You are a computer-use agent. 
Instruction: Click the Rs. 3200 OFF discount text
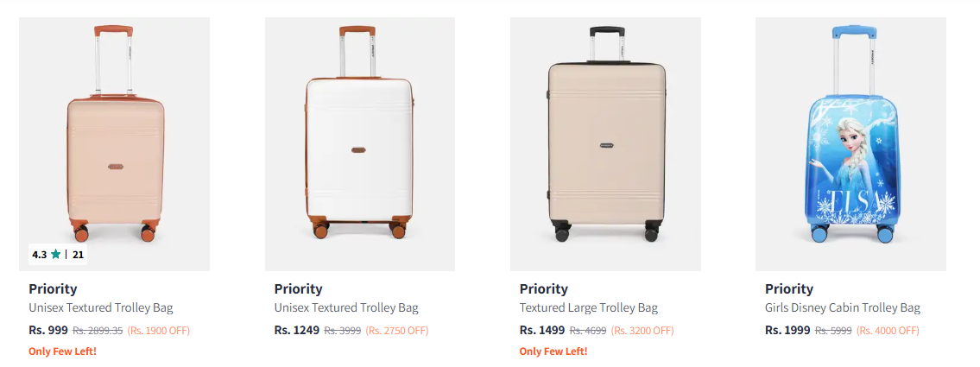[644, 331]
